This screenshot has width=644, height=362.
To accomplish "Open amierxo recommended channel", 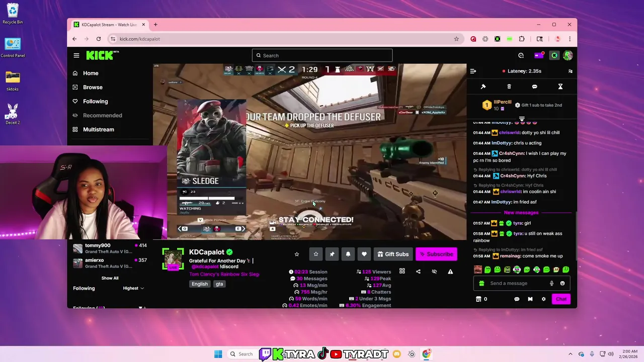I will pos(110,263).
